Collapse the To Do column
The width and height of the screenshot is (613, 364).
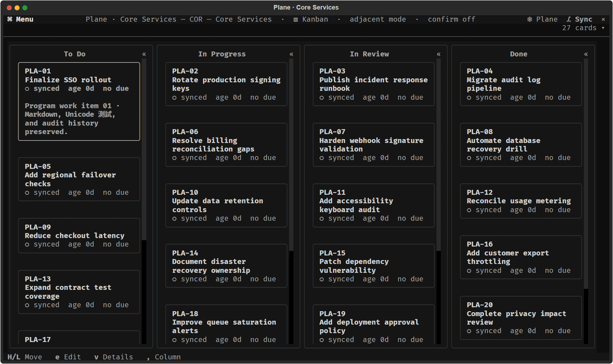144,54
